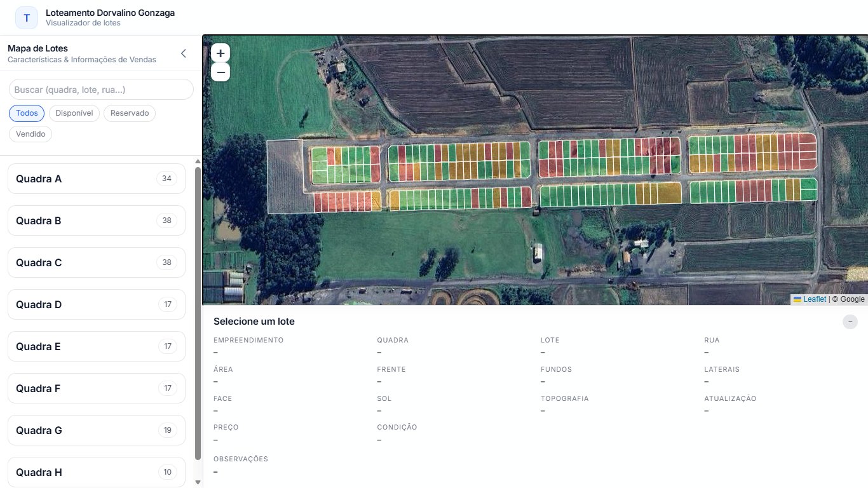Click the EMPREENDIMENTO field label
Image resolution: width=868 pixels, height=488 pixels.
tap(248, 340)
